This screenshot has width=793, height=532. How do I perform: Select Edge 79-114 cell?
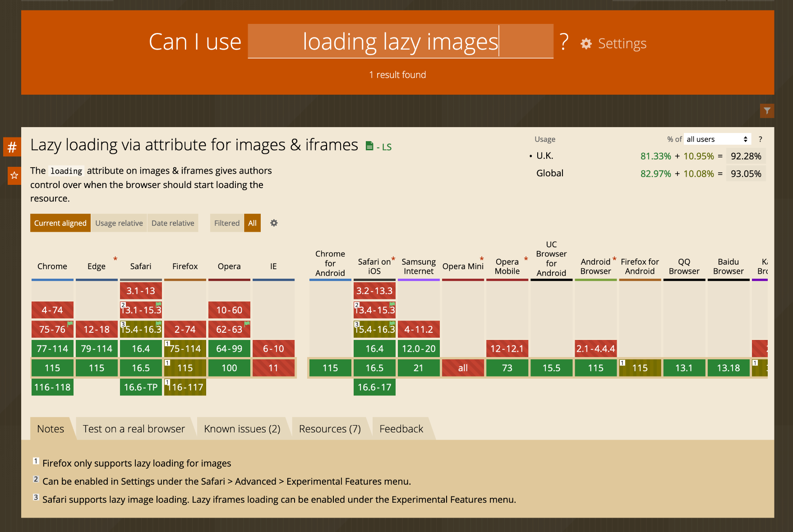click(x=97, y=349)
